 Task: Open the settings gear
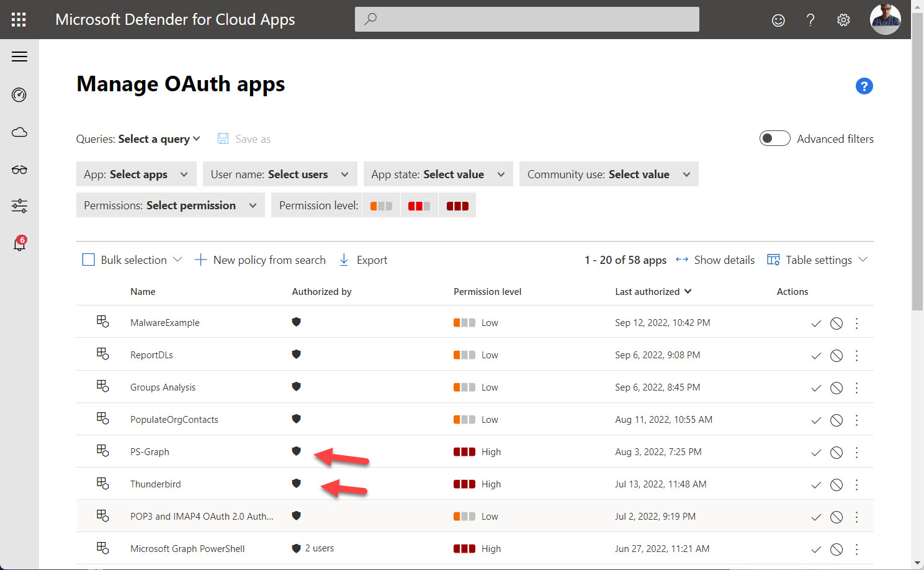pyautogui.click(x=843, y=19)
